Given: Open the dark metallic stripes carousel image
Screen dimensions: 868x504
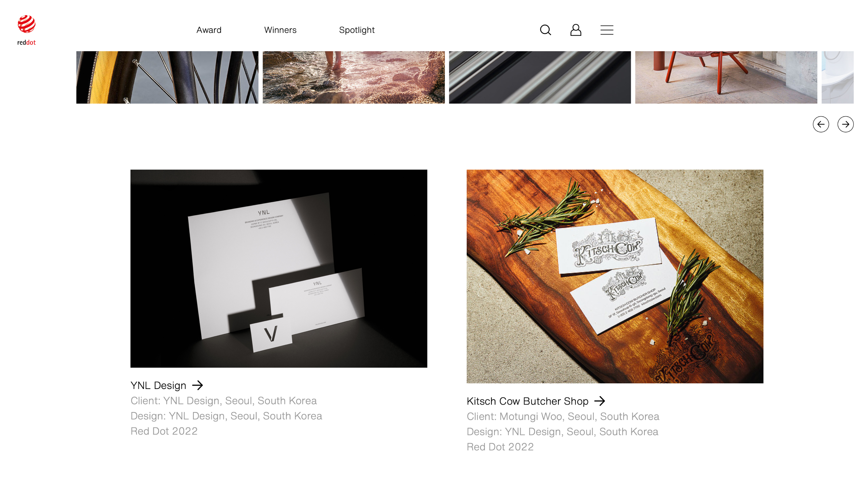Looking at the screenshot, I should coord(540,77).
